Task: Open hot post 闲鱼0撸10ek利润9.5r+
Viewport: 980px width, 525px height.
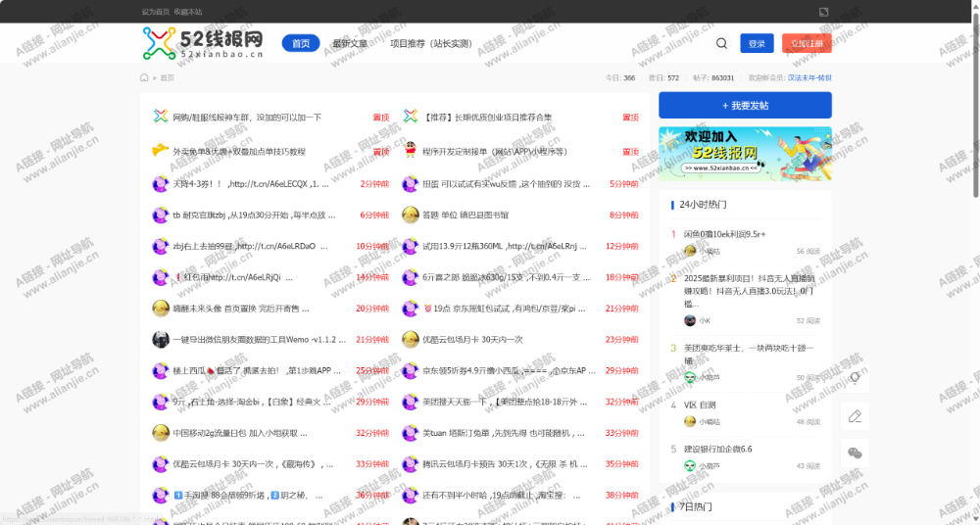Action: coord(725,234)
